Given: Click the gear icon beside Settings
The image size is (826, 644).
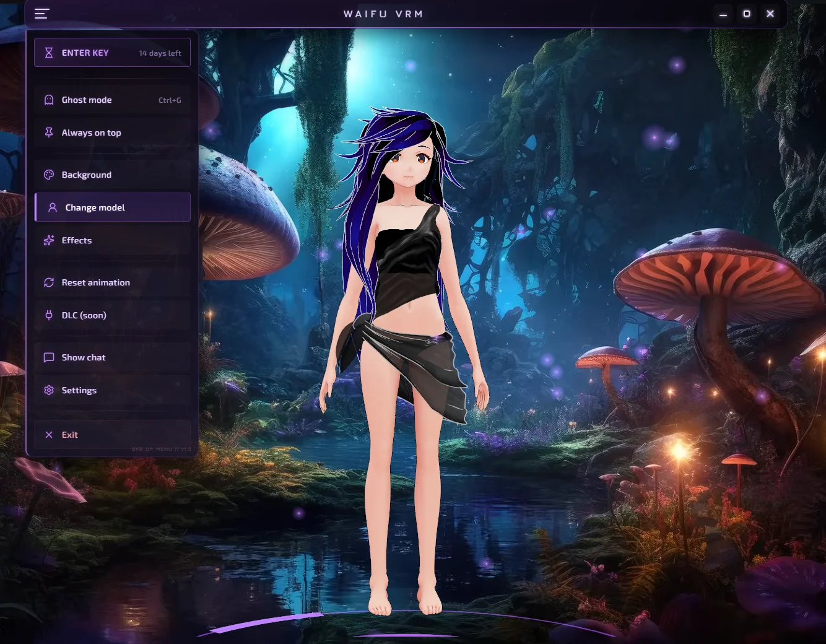Looking at the screenshot, I should pos(49,390).
